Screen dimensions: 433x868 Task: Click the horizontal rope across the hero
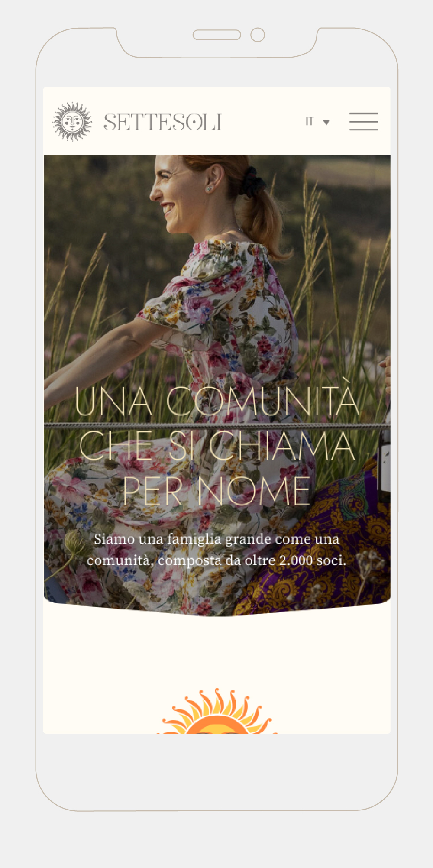click(x=217, y=426)
